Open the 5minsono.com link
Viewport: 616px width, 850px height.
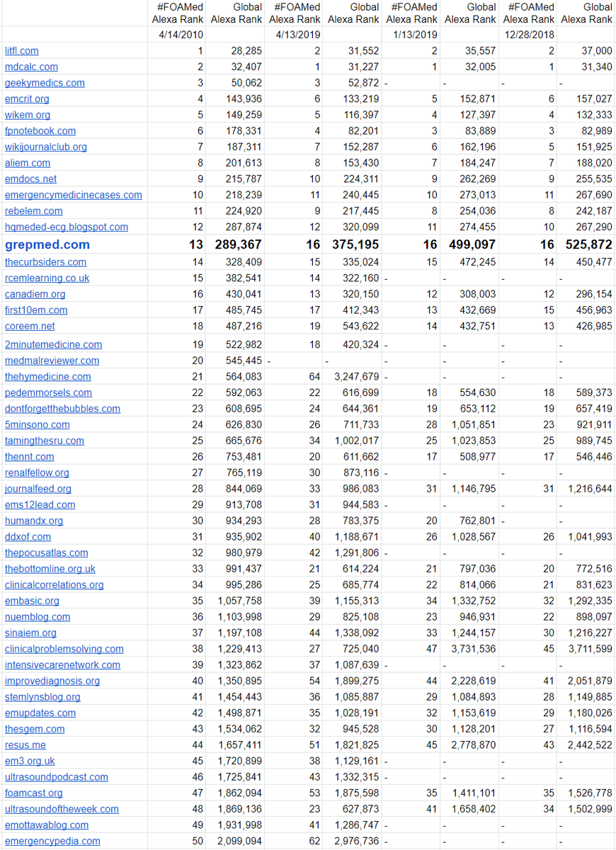(x=38, y=425)
